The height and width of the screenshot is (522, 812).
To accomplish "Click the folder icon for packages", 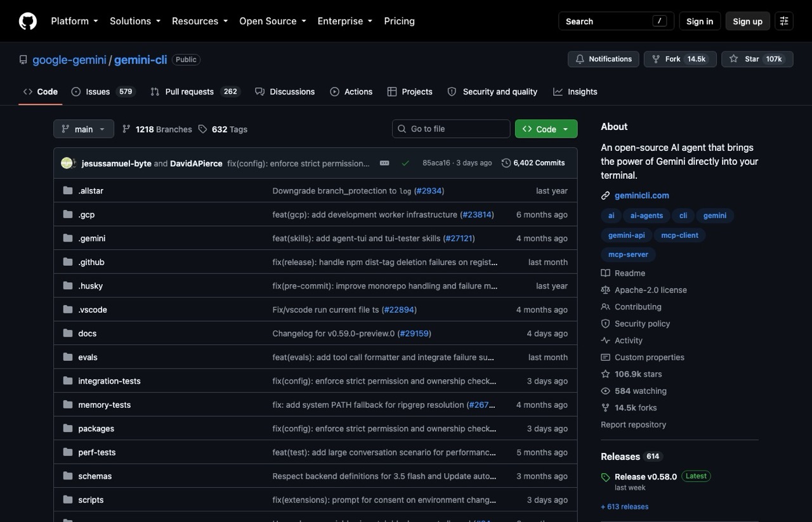I will 68,429.
